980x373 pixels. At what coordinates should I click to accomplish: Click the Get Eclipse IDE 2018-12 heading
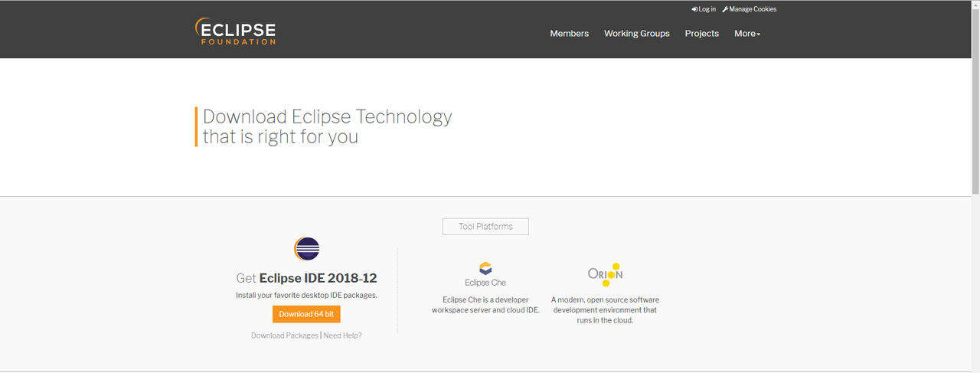306,278
